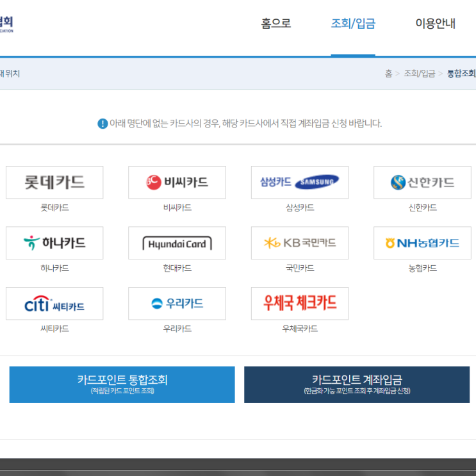Click the 현대카드 text label
Viewport: 476px width, 476px height.
coord(177,268)
